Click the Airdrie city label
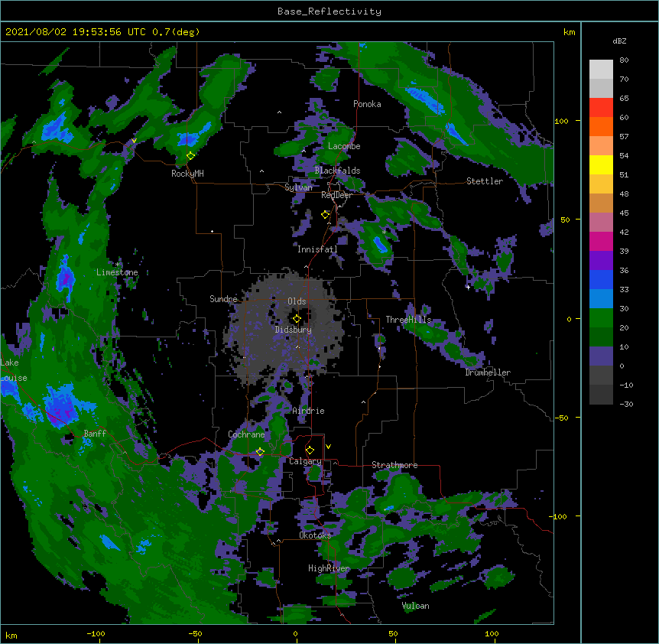The height and width of the screenshot is (644, 659). click(x=309, y=411)
